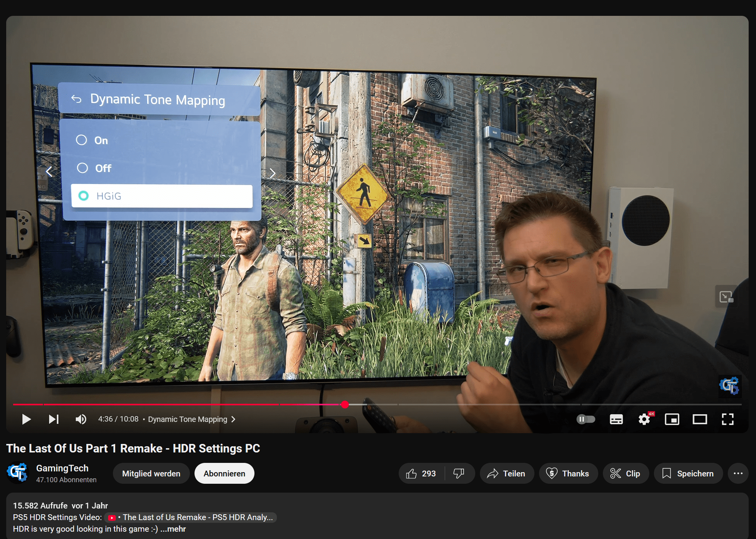Open the more actions three-dot menu

coord(738,473)
